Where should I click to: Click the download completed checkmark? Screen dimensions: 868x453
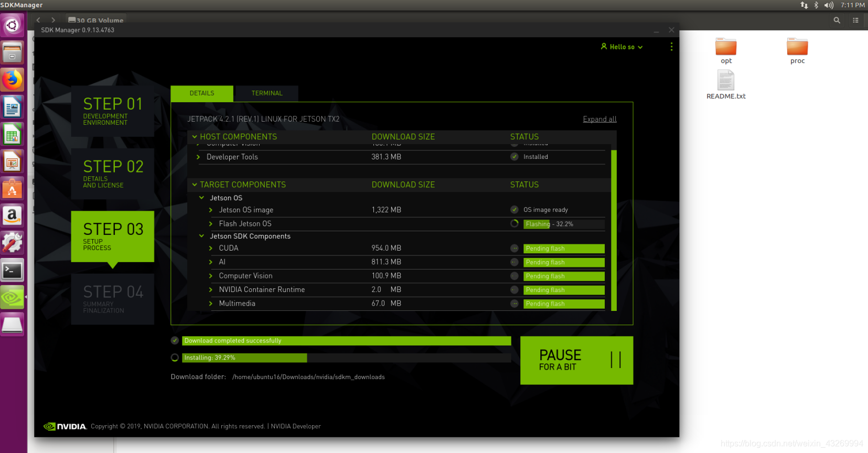click(175, 341)
